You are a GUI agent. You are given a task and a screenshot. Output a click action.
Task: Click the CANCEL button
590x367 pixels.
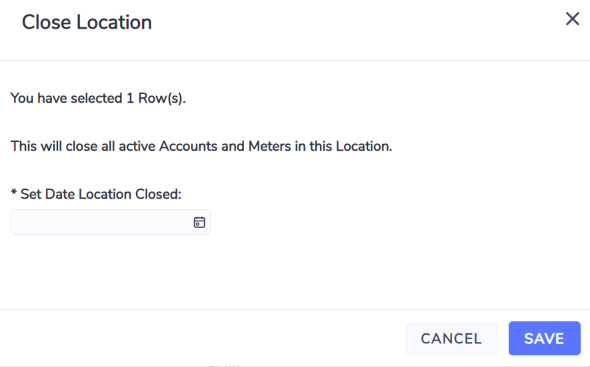pos(451,338)
